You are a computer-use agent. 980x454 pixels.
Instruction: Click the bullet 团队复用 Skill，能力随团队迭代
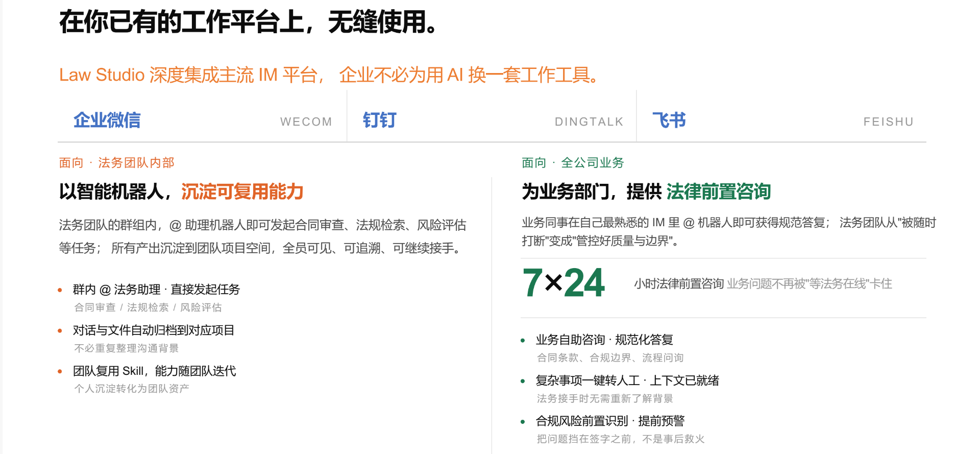[x=155, y=371]
